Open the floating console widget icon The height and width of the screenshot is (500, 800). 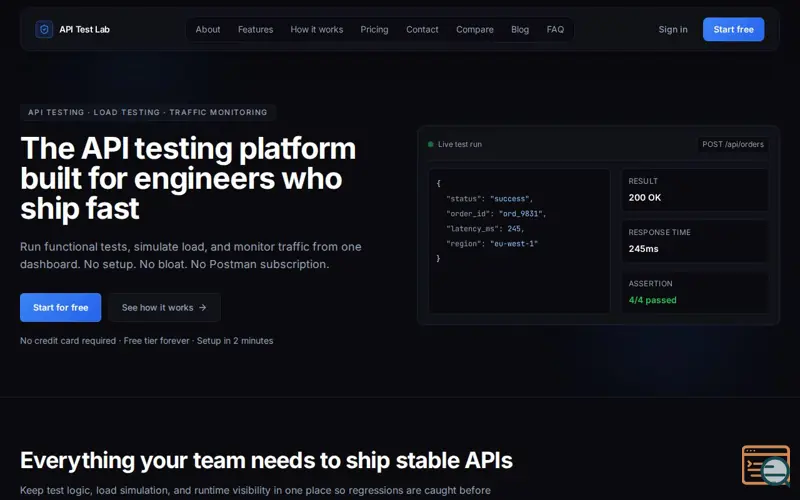point(766,465)
